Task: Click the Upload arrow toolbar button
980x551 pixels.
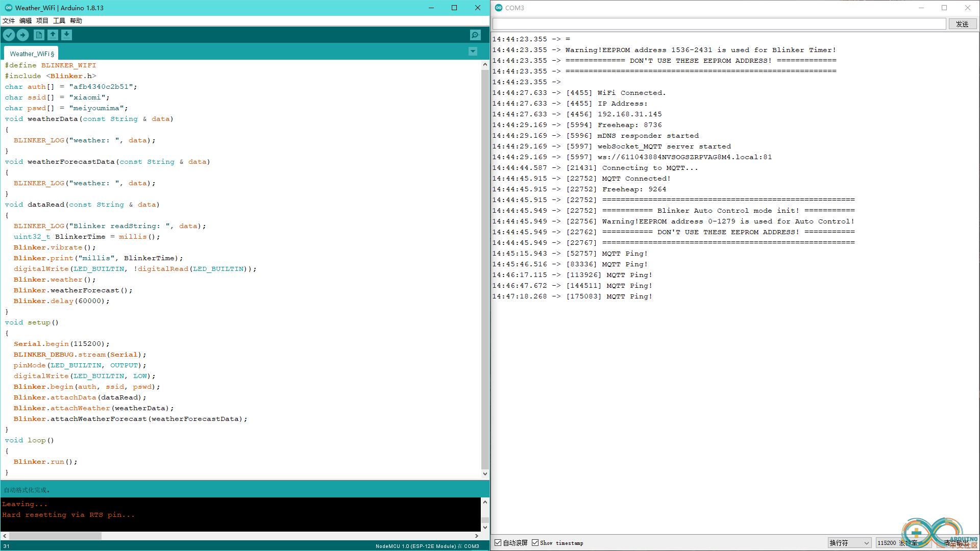Action: 22,35
